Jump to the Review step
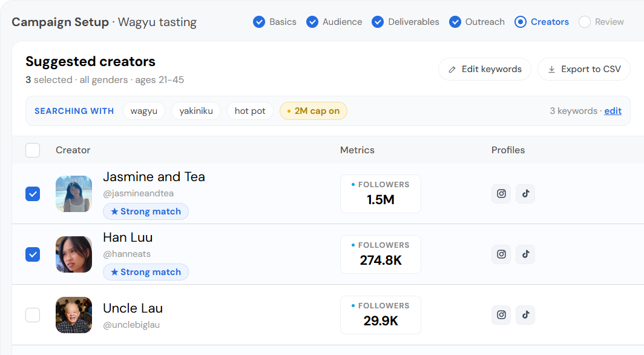 pos(601,22)
